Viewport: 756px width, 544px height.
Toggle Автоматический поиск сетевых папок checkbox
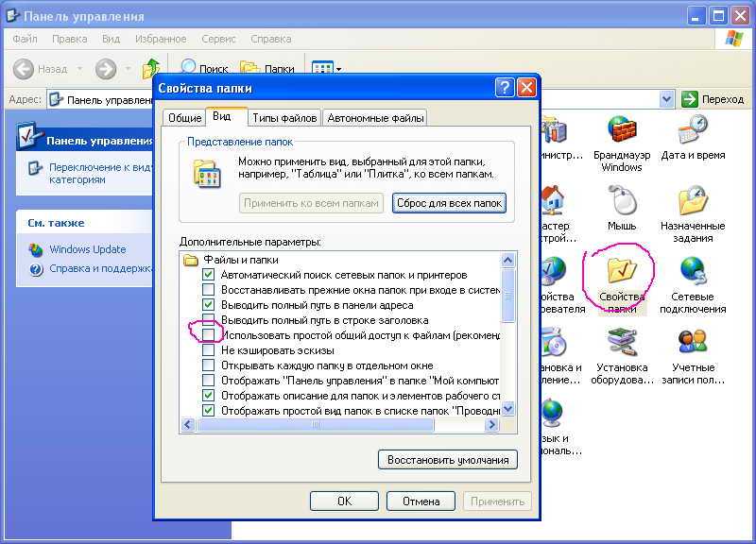point(208,275)
